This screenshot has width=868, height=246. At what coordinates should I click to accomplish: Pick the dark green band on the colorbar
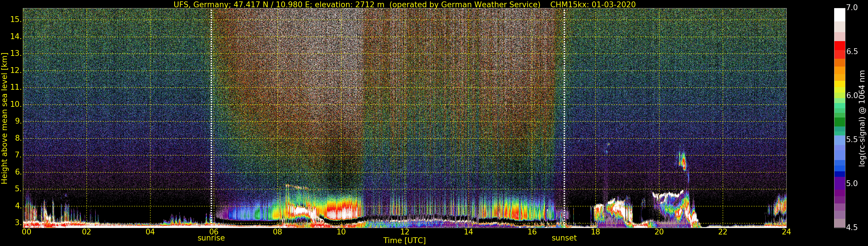pos(840,122)
